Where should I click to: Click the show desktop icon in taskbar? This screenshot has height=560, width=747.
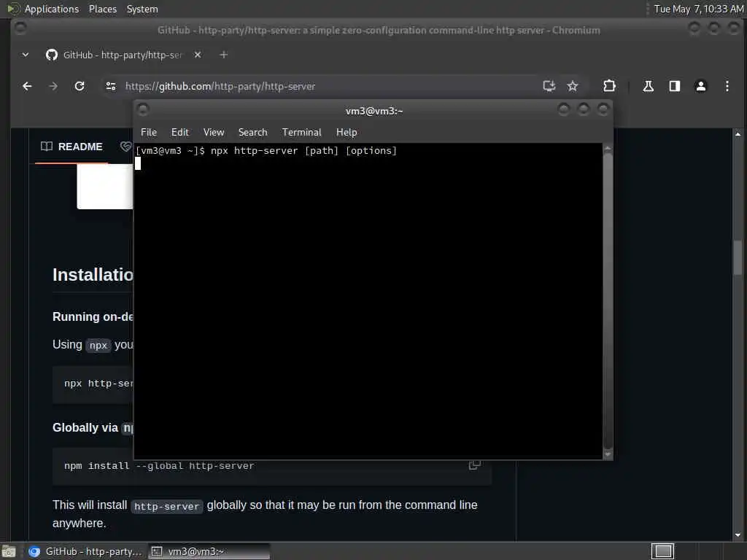coord(9,551)
